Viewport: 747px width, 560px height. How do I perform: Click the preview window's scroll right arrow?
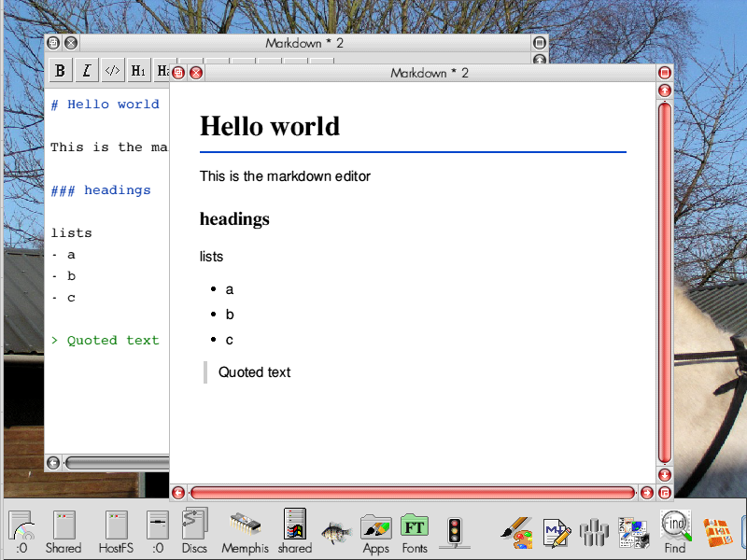click(x=647, y=493)
